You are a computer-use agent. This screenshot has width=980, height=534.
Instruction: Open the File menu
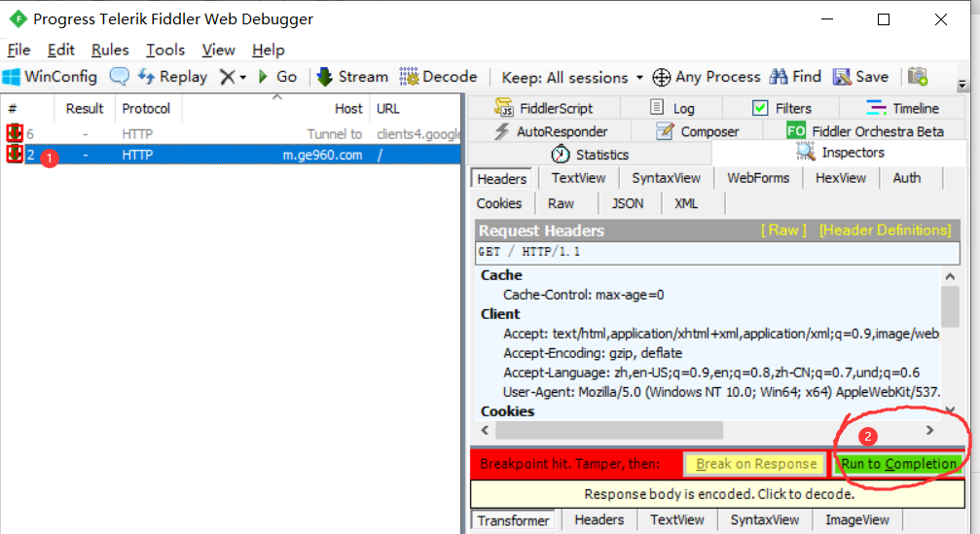point(18,50)
